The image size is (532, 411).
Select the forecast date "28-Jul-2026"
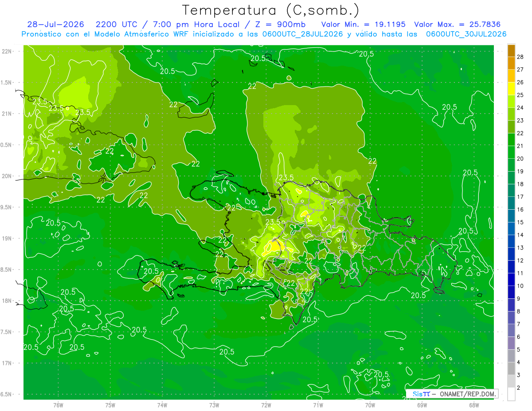tap(56, 25)
